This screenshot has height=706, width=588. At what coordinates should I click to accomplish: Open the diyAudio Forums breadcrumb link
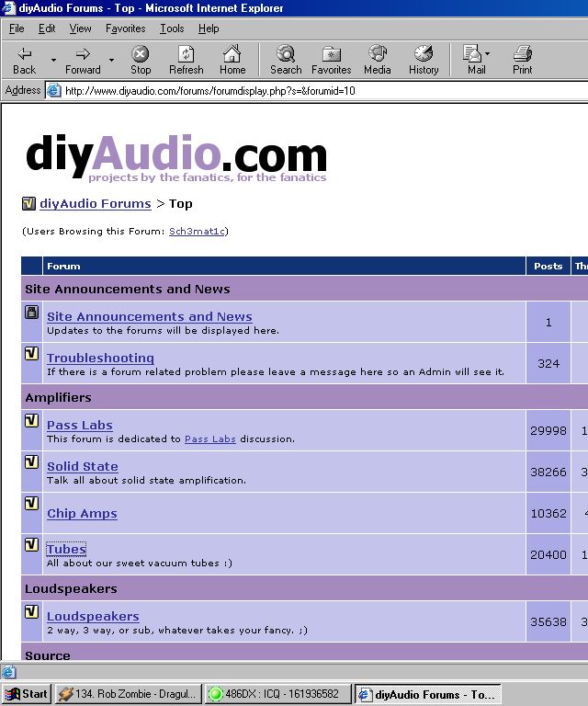coord(96,203)
